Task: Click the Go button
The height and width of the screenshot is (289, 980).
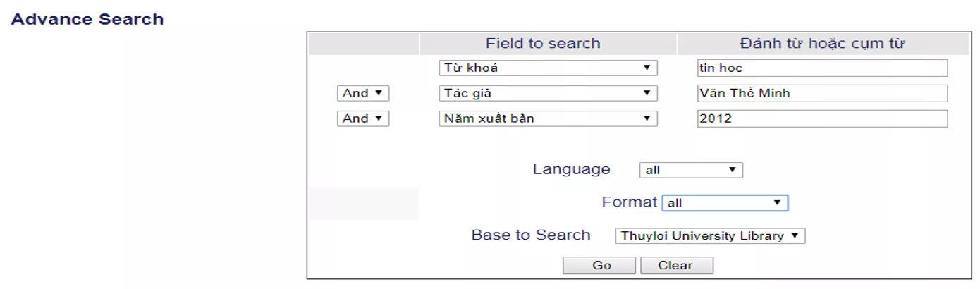Action: point(601,266)
